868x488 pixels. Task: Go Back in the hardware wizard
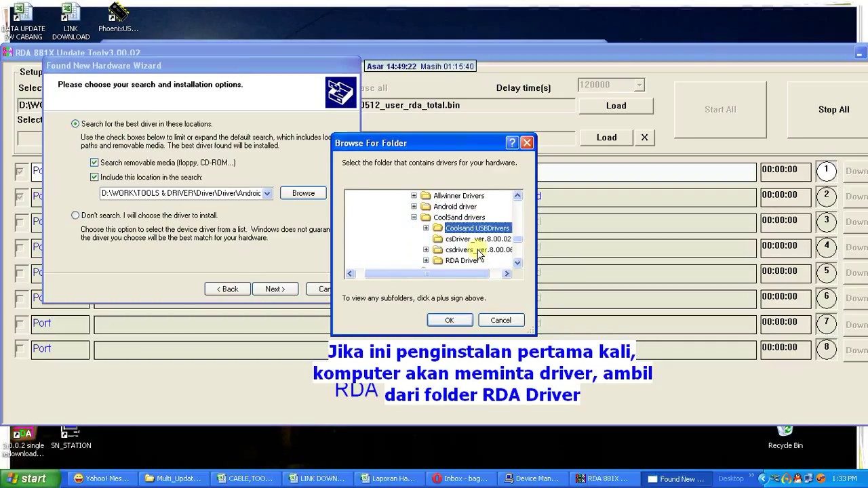(x=227, y=289)
